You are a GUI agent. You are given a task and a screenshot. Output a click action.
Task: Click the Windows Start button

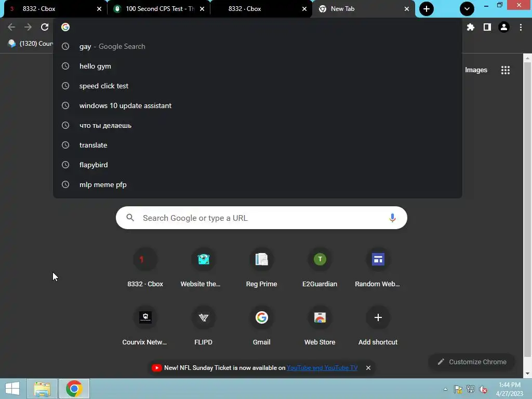pos(12,389)
